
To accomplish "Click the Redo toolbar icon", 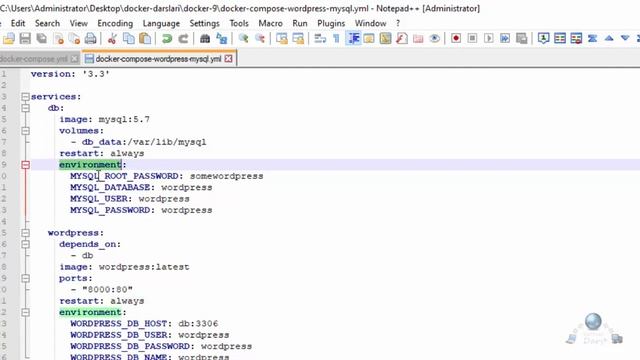I will click(x=183, y=39).
